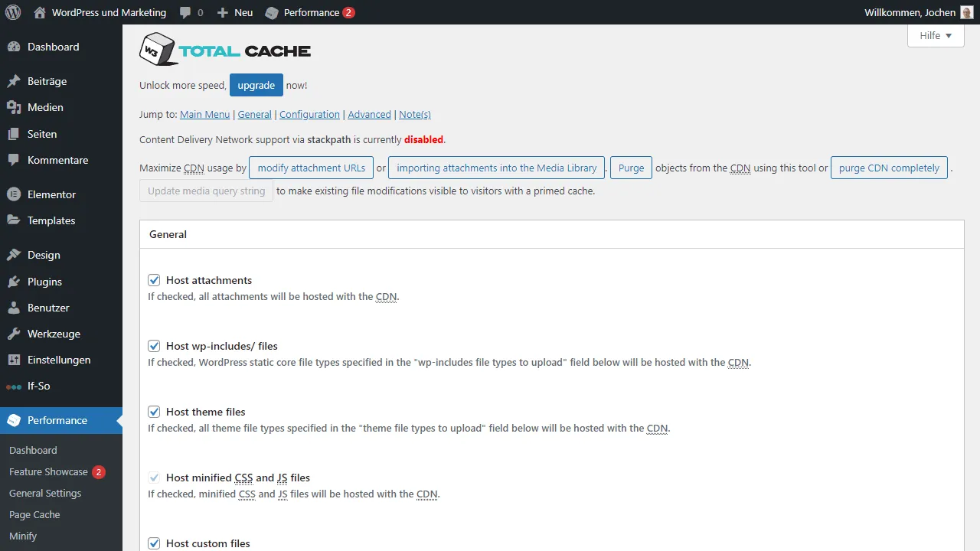Click modify attachment URLs button

tap(311, 168)
